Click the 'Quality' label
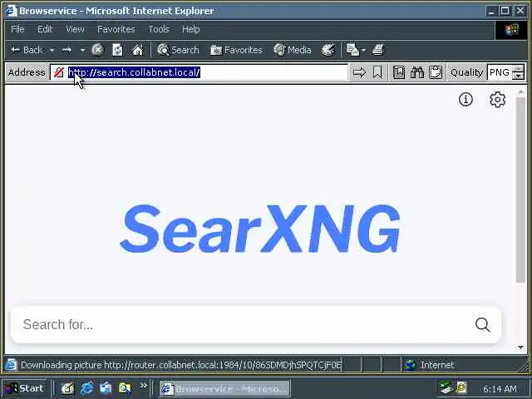 [466, 72]
